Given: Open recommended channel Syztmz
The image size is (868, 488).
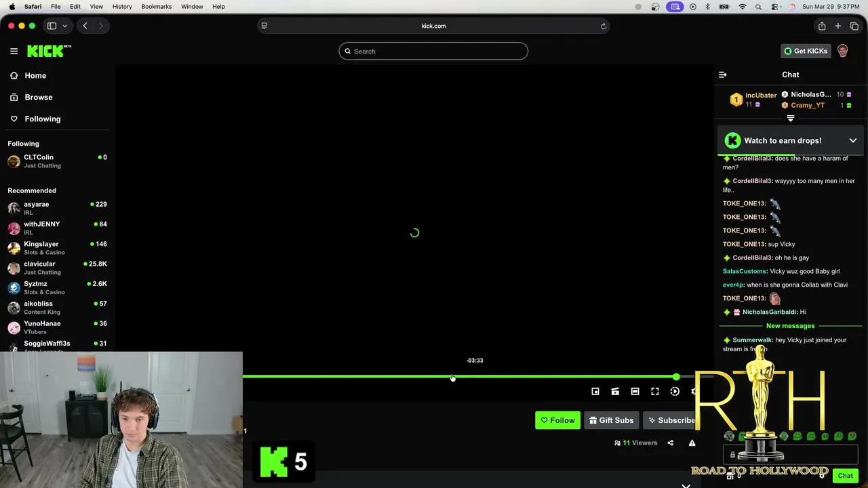Looking at the screenshot, I should click(x=57, y=287).
